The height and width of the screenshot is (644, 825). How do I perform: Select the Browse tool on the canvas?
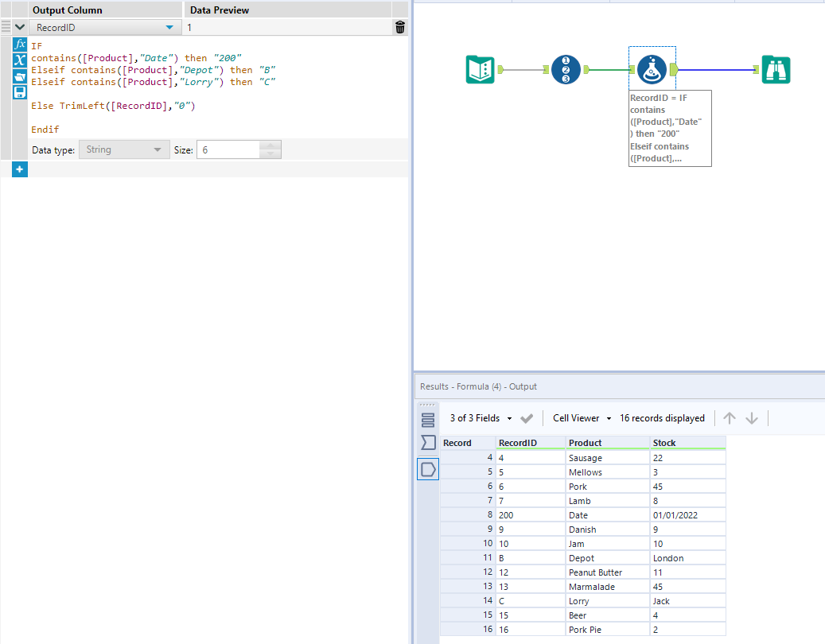pos(776,69)
